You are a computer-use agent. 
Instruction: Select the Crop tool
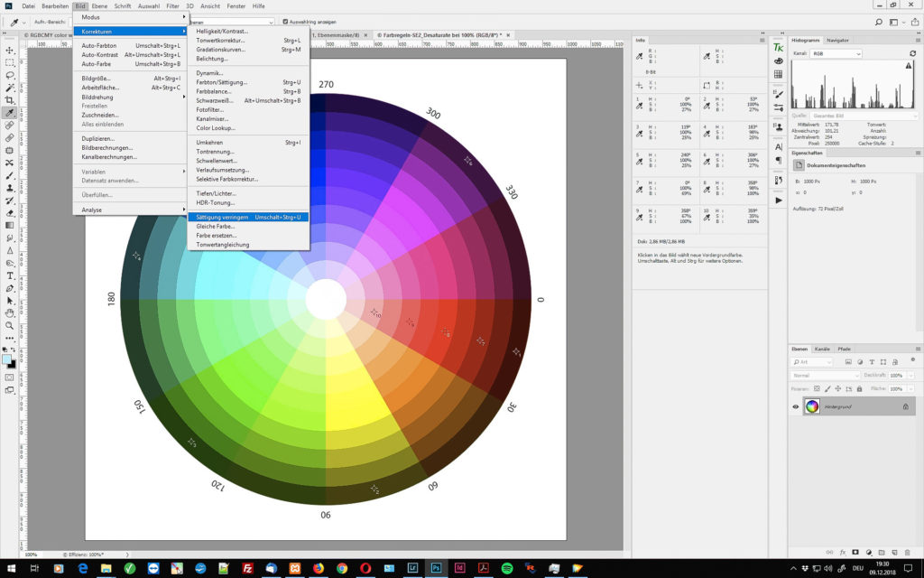(x=10, y=100)
